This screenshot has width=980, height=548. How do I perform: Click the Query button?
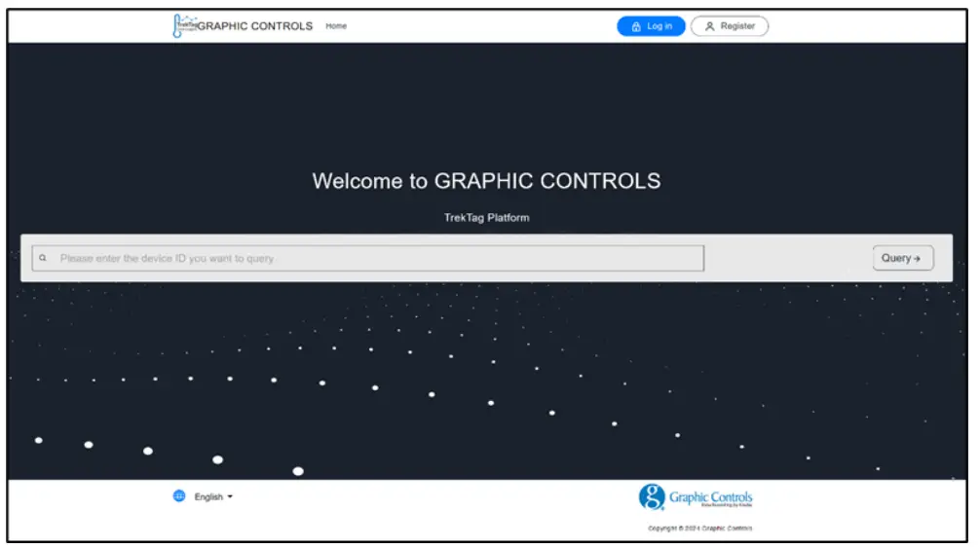pos(903,258)
